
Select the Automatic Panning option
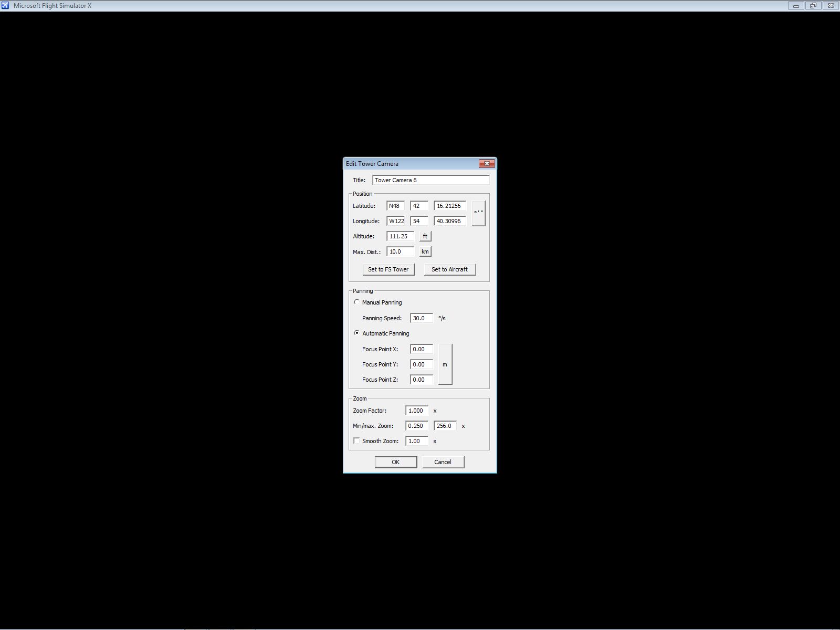pyautogui.click(x=357, y=333)
